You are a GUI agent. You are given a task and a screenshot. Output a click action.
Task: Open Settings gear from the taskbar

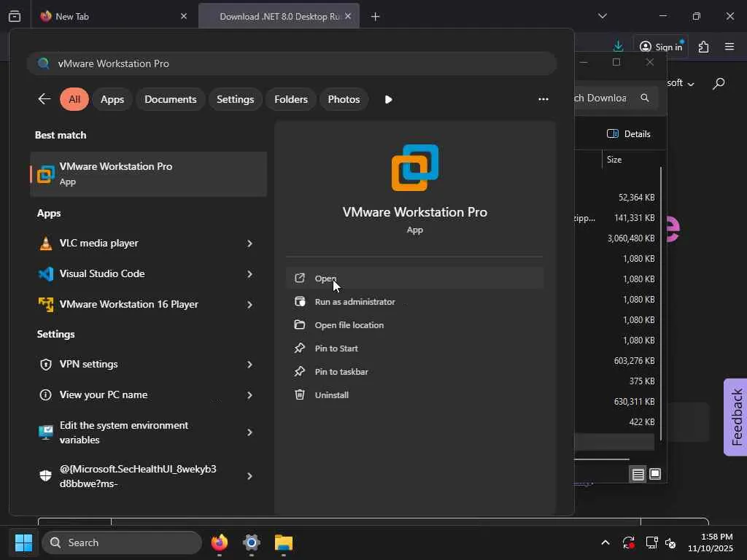[x=252, y=542]
